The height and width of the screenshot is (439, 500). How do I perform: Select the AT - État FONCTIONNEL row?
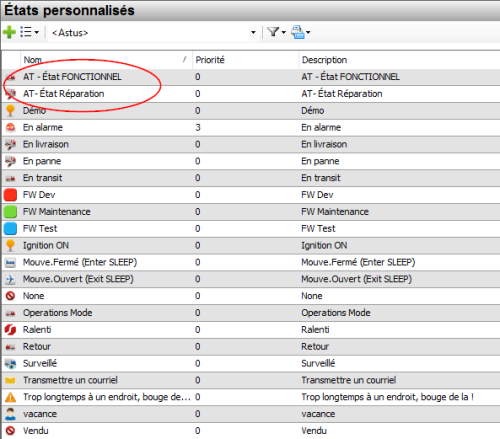point(251,77)
